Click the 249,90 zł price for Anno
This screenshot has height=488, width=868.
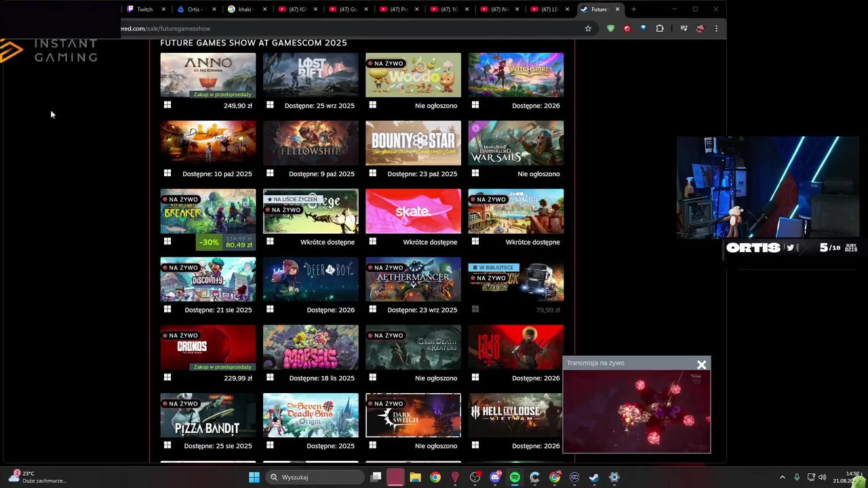click(x=237, y=106)
